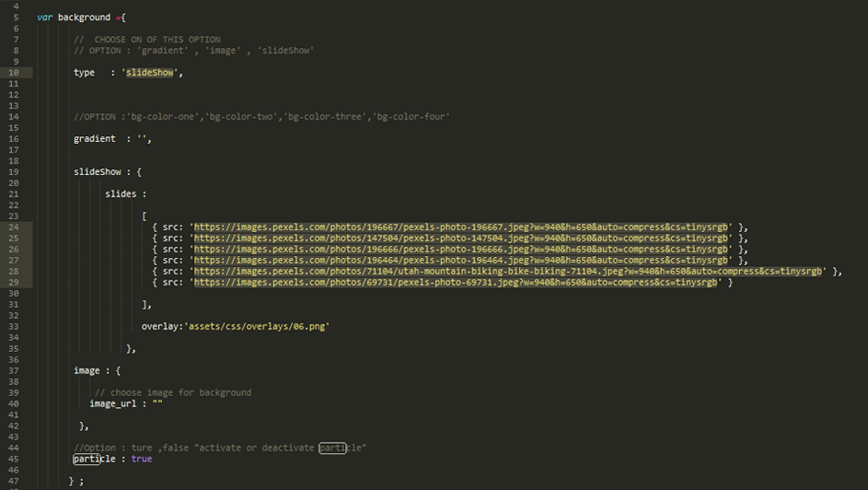Open the pexels-photo-147504 image URL

[x=460, y=239]
